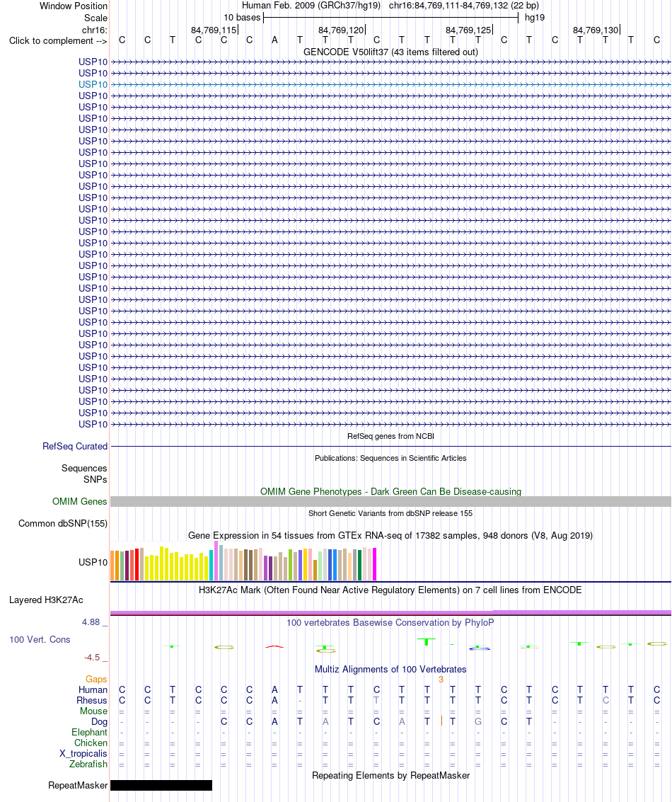The width and height of the screenshot is (672, 802).
Task: Click the black RepeatMasker repeat block
Action: (161, 785)
